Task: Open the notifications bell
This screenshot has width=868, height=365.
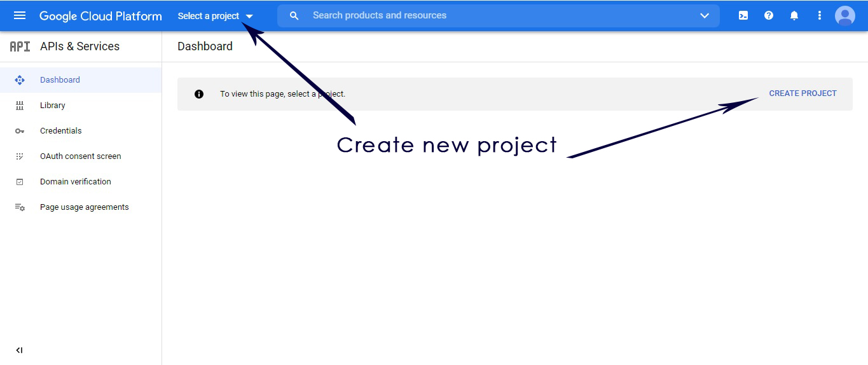Action: pos(794,15)
